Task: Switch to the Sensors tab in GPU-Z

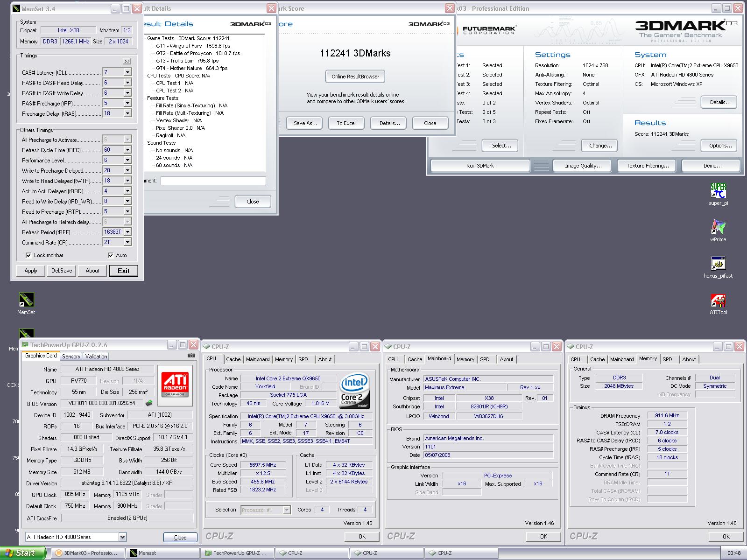Action: point(71,356)
